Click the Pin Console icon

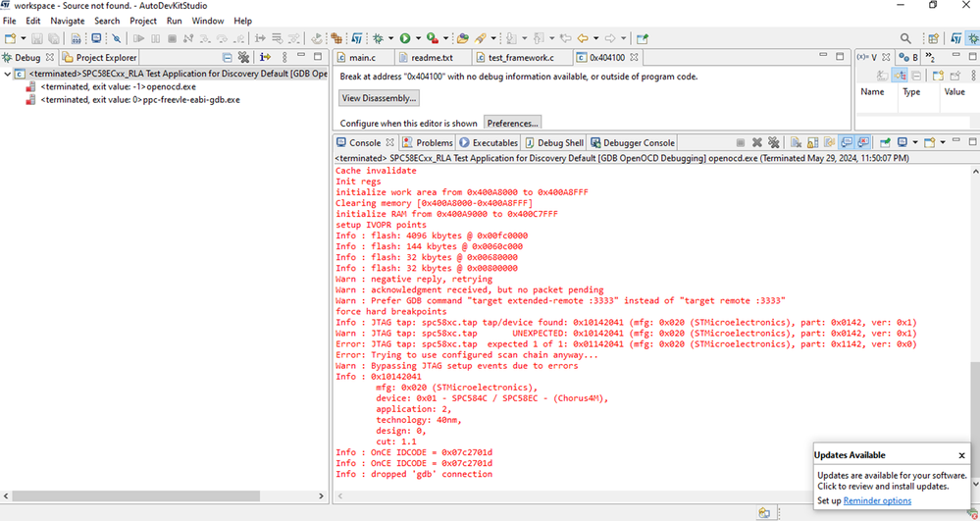pyautogui.click(x=885, y=143)
